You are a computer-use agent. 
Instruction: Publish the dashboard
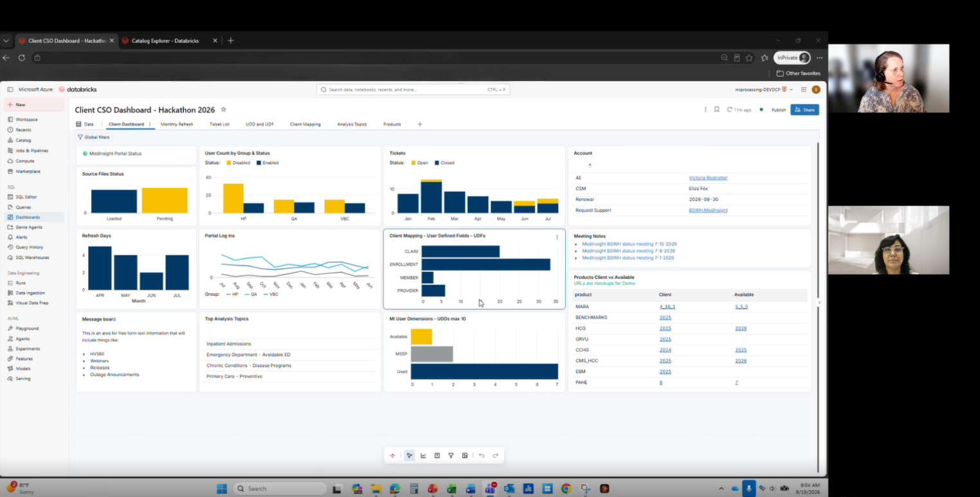coord(779,109)
